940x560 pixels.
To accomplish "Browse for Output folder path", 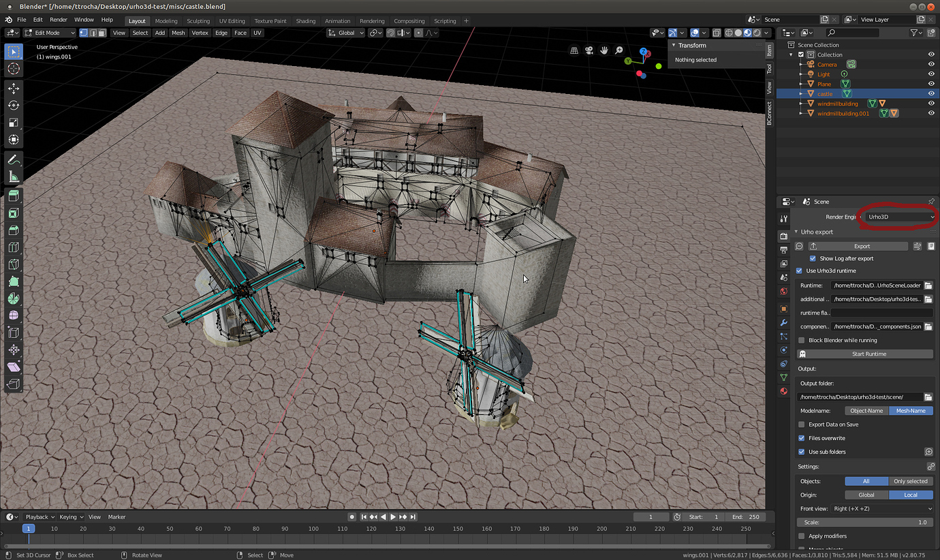I will tap(928, 397).
